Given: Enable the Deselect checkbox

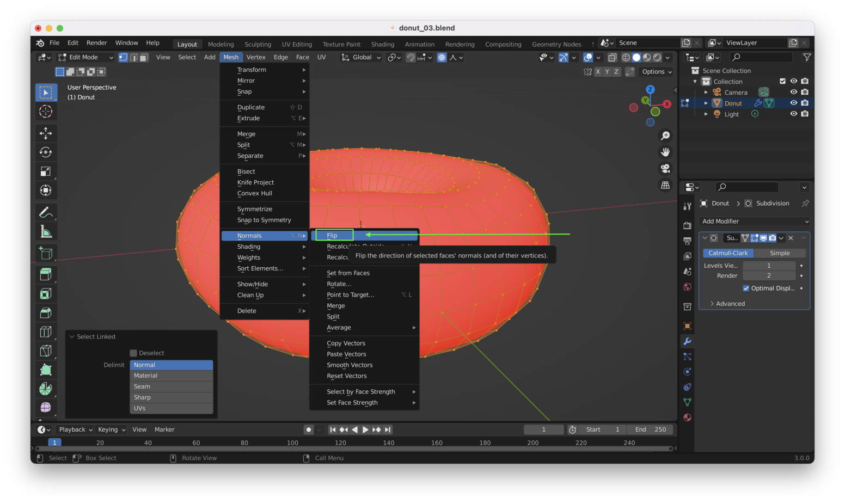Looking at the screenshot, I should pos(133,353).
